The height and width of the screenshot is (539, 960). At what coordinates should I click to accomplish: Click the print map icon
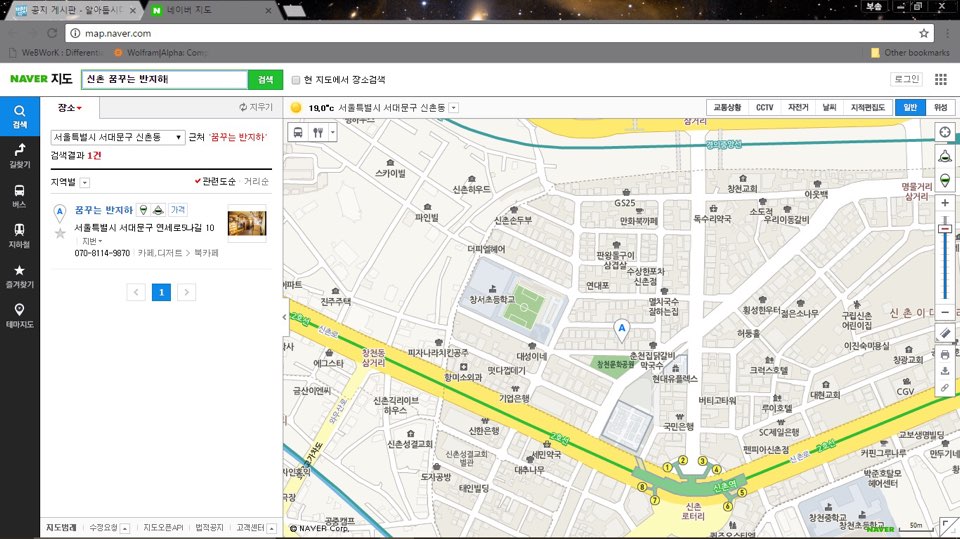coord(945,355)
